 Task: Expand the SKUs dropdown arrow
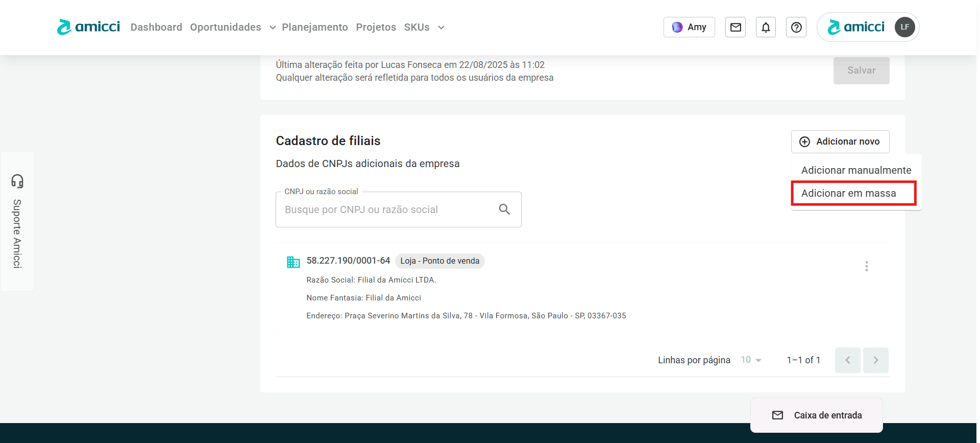(x=441, y=28)
